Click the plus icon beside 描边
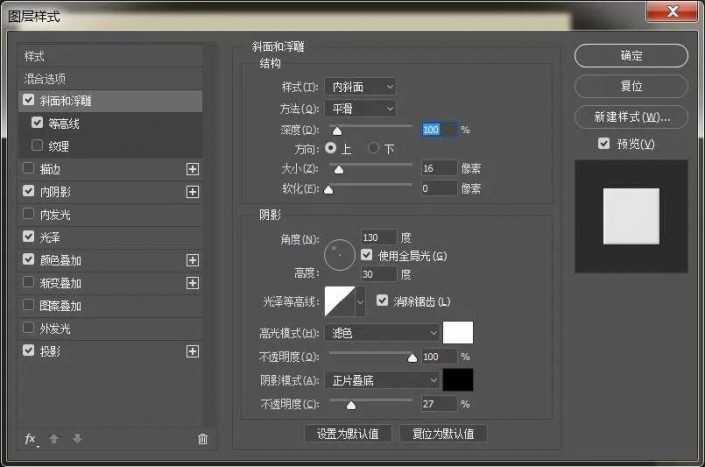 193,168
